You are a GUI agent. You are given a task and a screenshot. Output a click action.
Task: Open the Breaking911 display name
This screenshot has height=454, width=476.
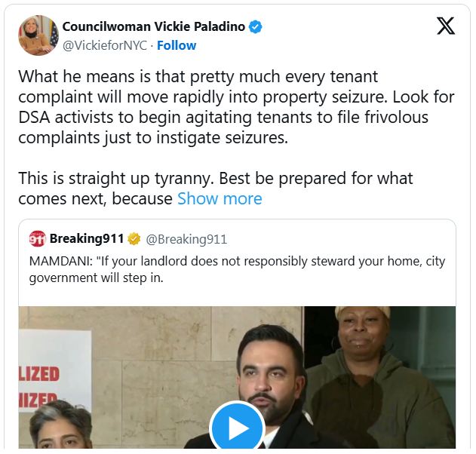pos(86,239)
